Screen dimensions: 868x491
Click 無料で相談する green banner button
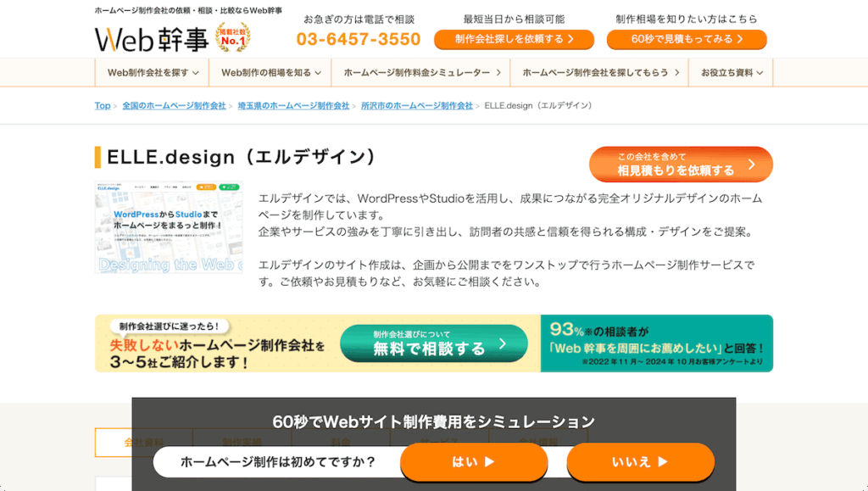[x=433, y=343]
